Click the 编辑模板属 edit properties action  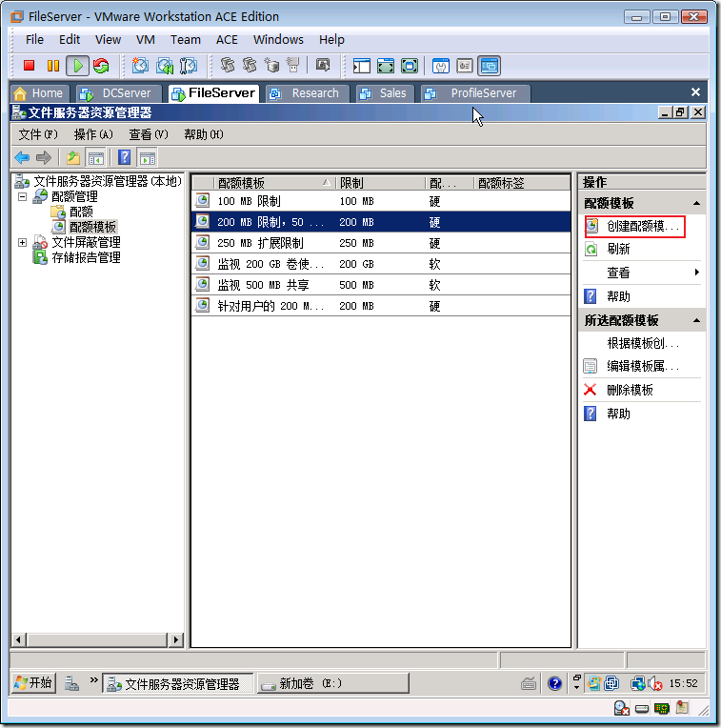[643, 366]
